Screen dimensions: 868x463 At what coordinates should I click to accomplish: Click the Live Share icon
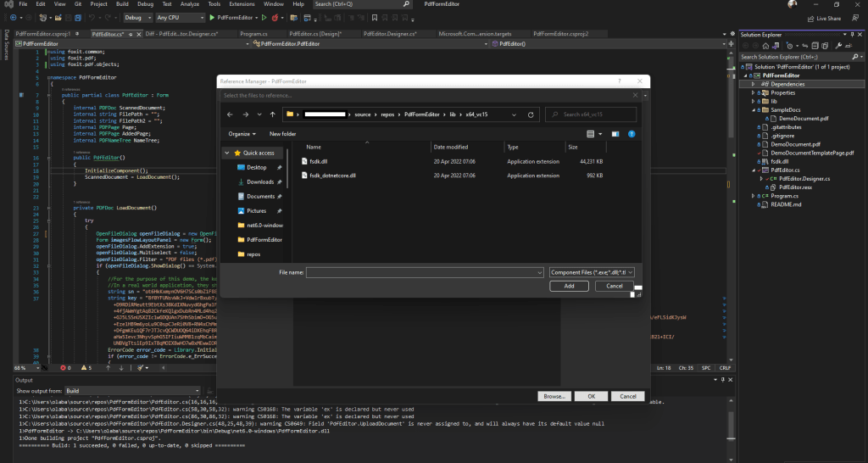point(811,19)
